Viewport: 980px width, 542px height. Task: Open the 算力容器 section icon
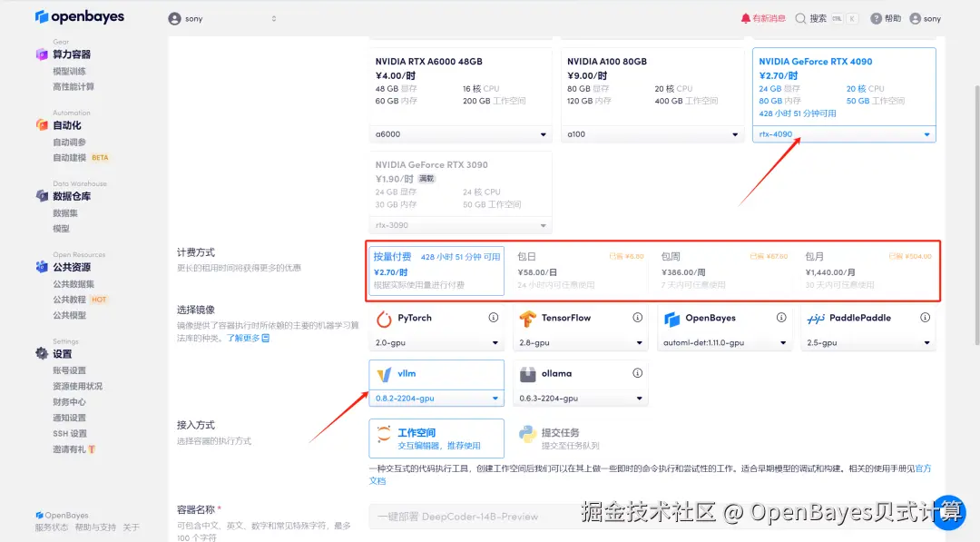tap(42, 54)
